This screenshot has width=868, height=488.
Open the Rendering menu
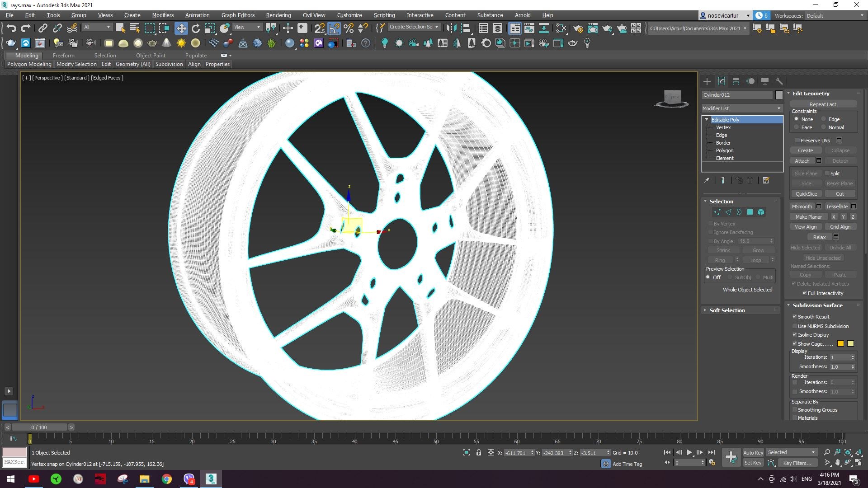pyautogui.click(x=278, y=15)
